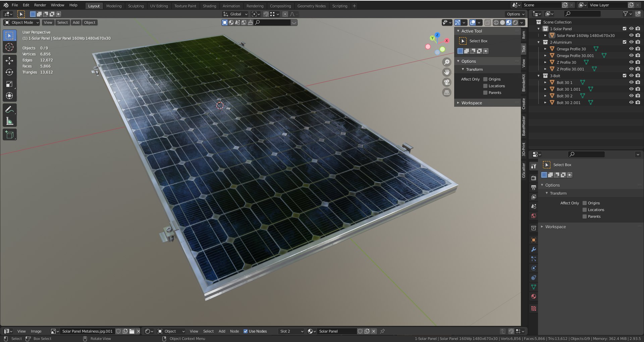This screenshot has width=644, height=342.
Task: Enable Affect Only Parents in sidebar
Action: tap(485, 93)
